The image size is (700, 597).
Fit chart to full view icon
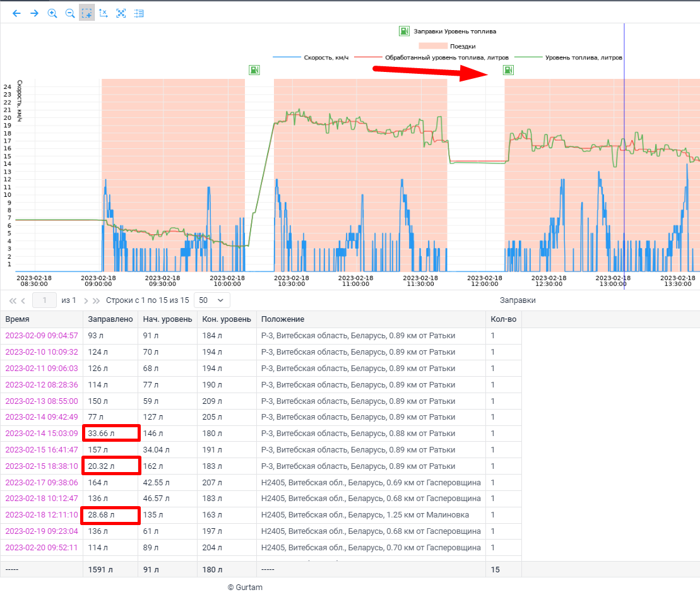point(121,13)
